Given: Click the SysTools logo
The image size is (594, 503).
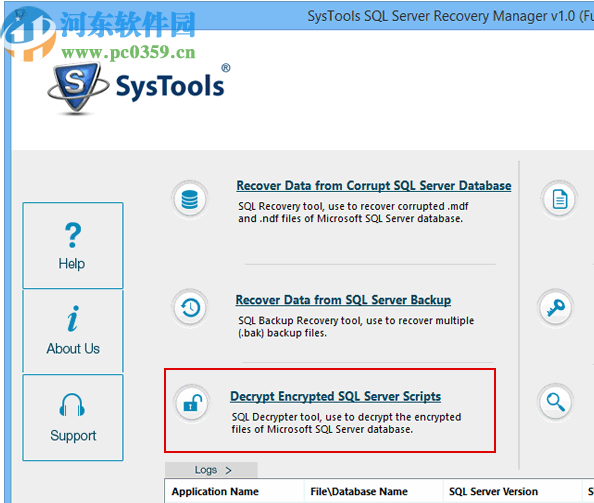Looking at the screenshot, I should pyautogui.click(x=139, y=88).
